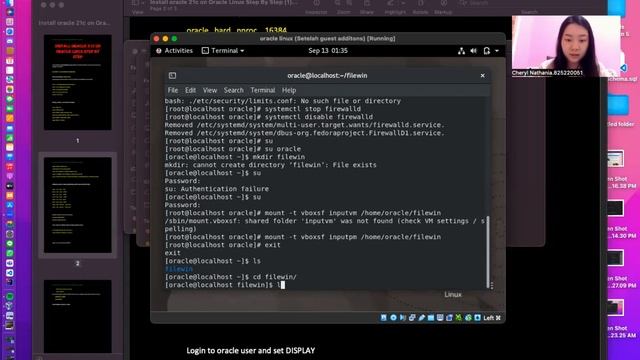
Task: Select page 3 thumbnail in Preview sidebar
Action: 78,316
